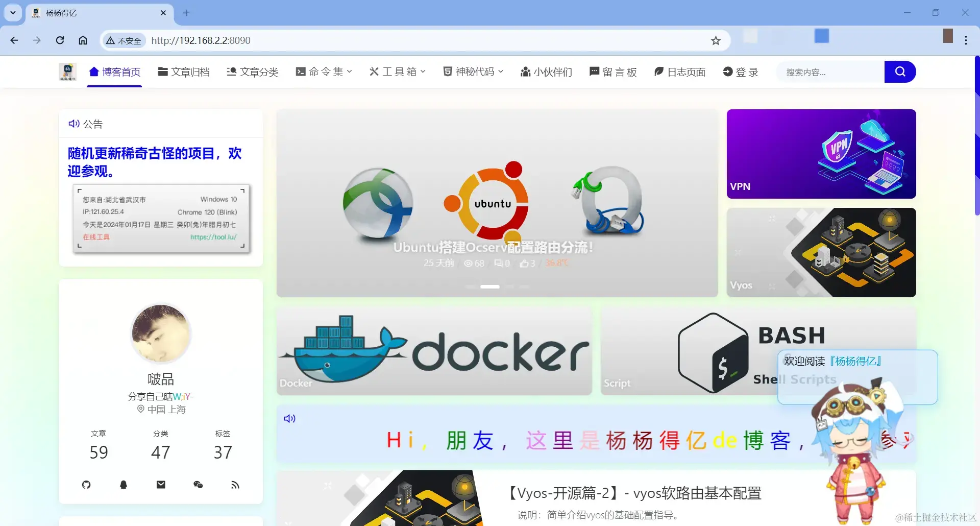
Task: Click the not-secure warning badge 不安全
Action: (124, 40)
